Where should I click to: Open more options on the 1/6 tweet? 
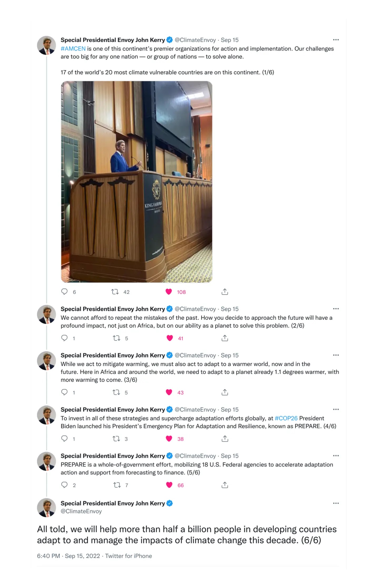336,40
